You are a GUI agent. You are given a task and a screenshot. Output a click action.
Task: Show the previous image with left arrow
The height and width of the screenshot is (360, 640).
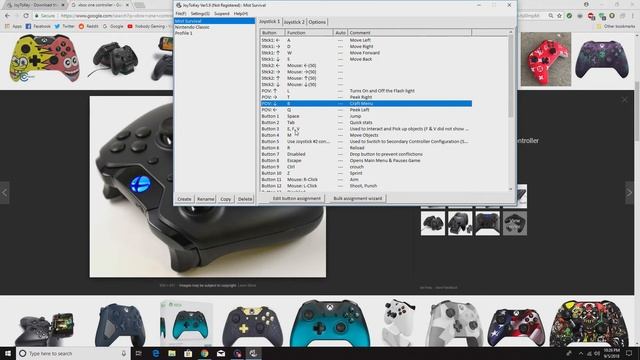tap(4, 193)
